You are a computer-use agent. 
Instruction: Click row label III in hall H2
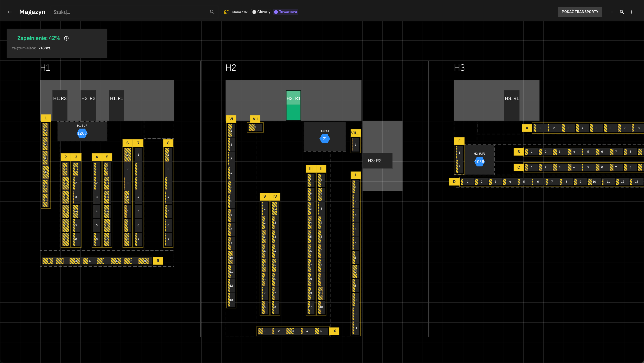tap(311, 169)
